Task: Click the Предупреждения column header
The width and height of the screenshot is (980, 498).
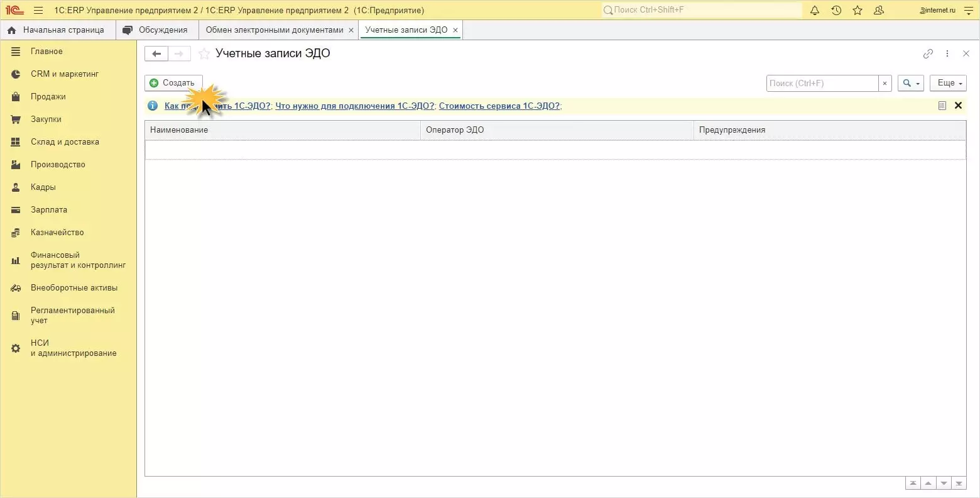Action: pyautogui.click(x=830, y=130)
